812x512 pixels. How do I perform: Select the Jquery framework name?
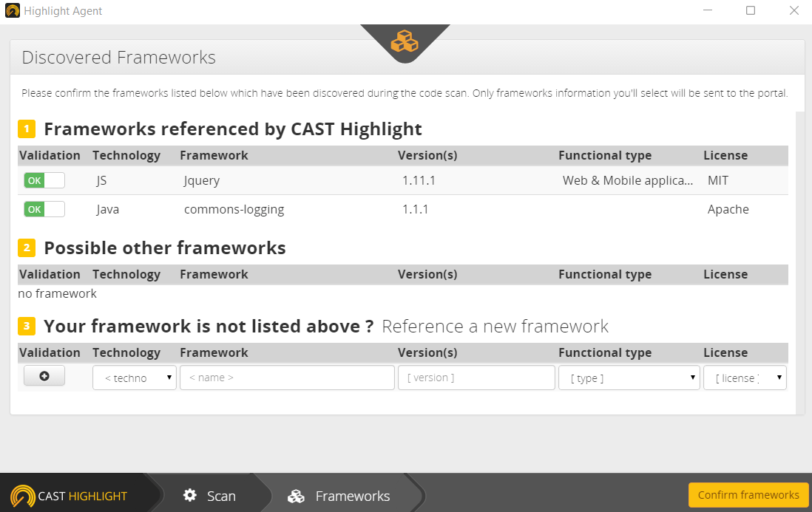click(202, 180)
